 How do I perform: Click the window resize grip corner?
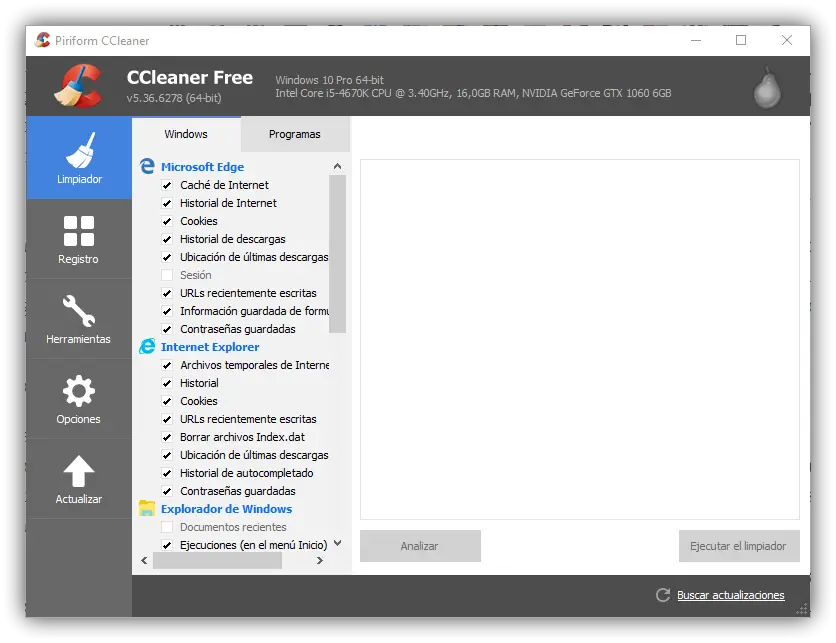[x=802, y=610]
